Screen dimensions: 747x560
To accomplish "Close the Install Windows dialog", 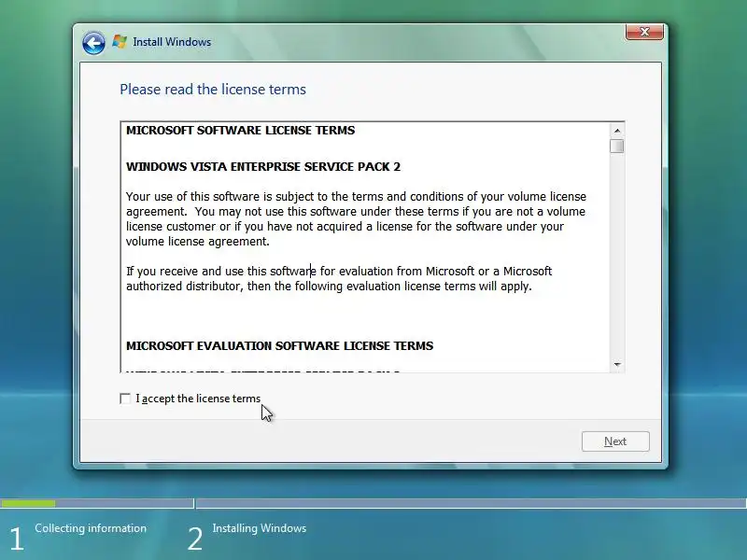I will pyautogui.click(x=644, y=32).
